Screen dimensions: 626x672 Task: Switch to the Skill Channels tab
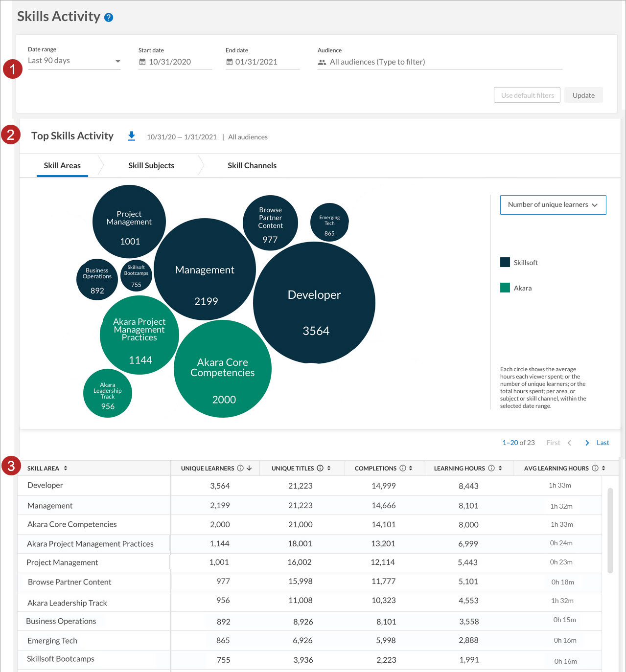(x=252, y=166)
